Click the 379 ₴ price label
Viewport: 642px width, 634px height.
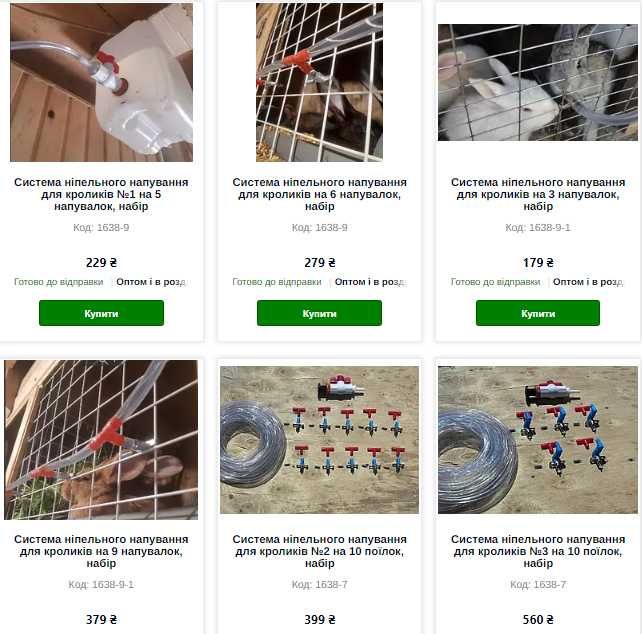pos(101,620)
